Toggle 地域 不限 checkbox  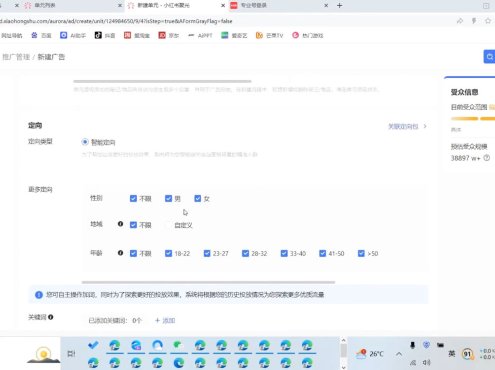pyautogui.click(x=133, y=225)
